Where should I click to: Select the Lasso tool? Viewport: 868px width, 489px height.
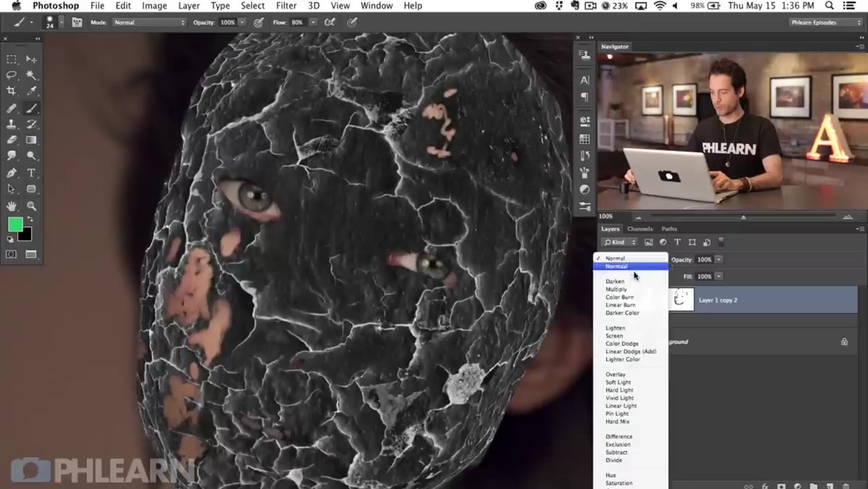tap(12, 75)
